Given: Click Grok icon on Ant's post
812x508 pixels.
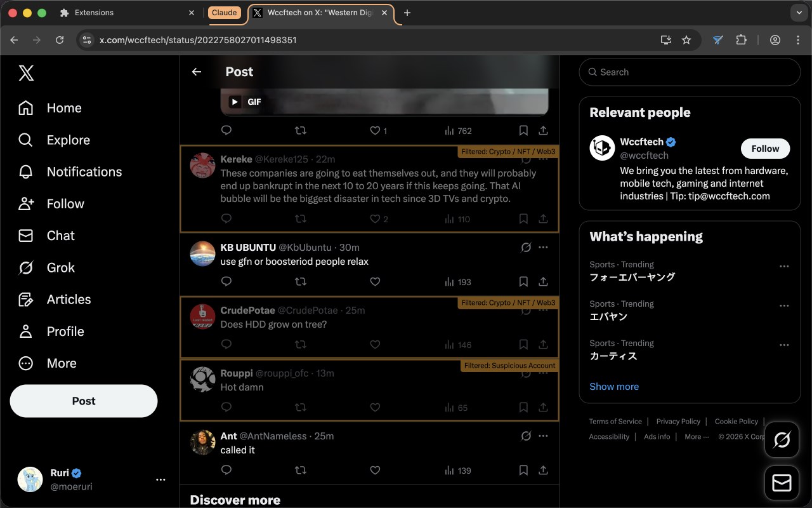Looking at the screenshot, I should pyautogui.click(x=526, y=436).
